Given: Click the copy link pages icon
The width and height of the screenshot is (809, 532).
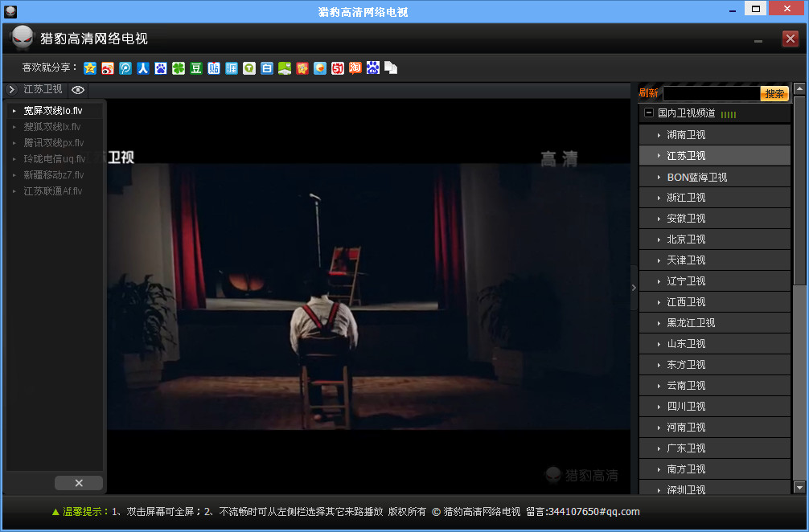Looking at the screenshot, I should coord(391,68).
